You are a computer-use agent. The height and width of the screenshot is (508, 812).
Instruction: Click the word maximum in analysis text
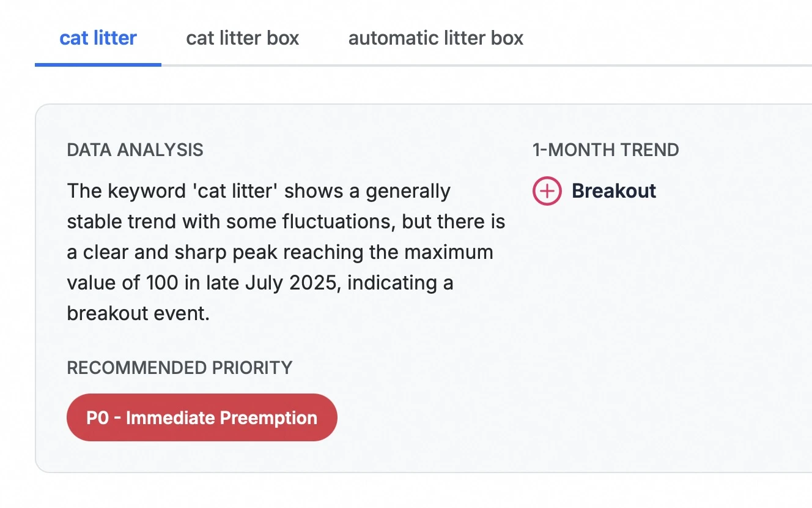point(449,252)
